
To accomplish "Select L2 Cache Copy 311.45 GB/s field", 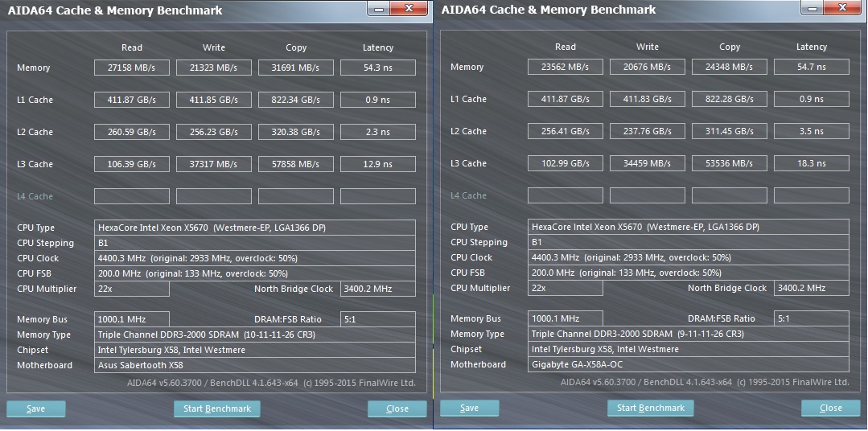I will (729, 130).
